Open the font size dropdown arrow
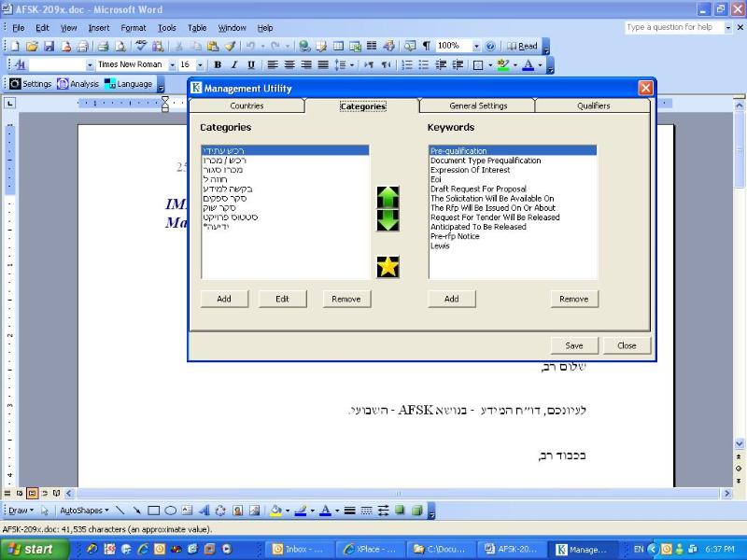This screenshot has width=747, height=560. tap(200, 64)
